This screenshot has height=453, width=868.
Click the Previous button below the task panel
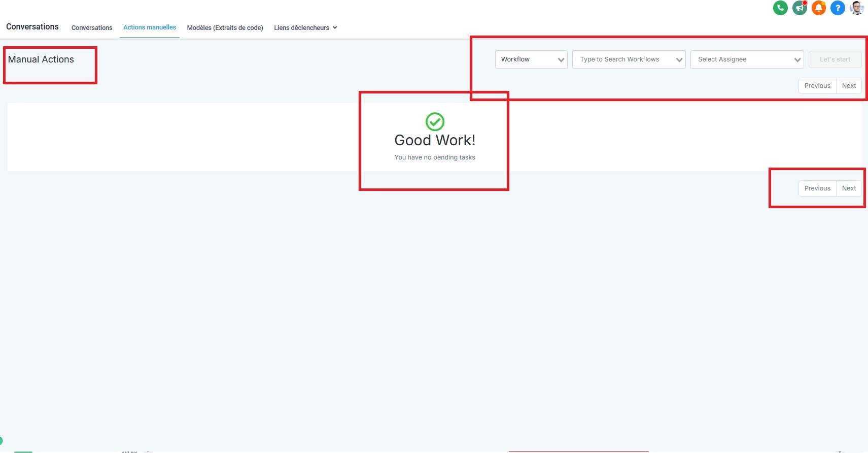click(x=817, y=188)
